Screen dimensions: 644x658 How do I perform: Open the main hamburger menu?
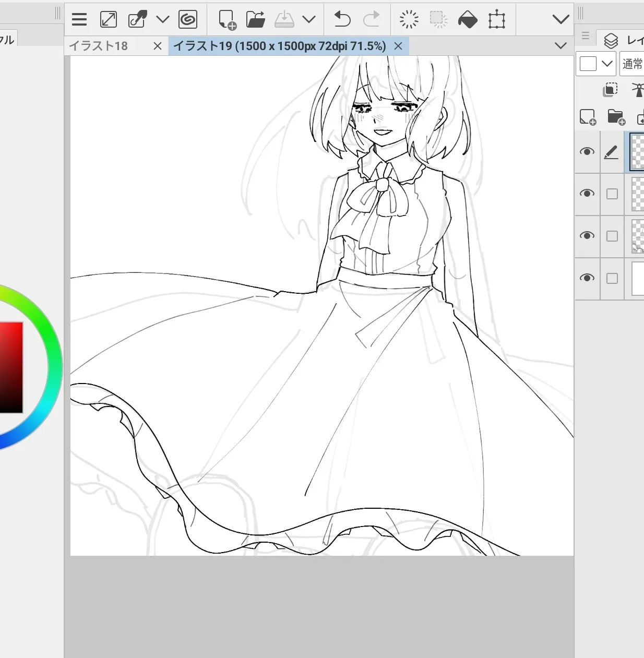point(79,20)
